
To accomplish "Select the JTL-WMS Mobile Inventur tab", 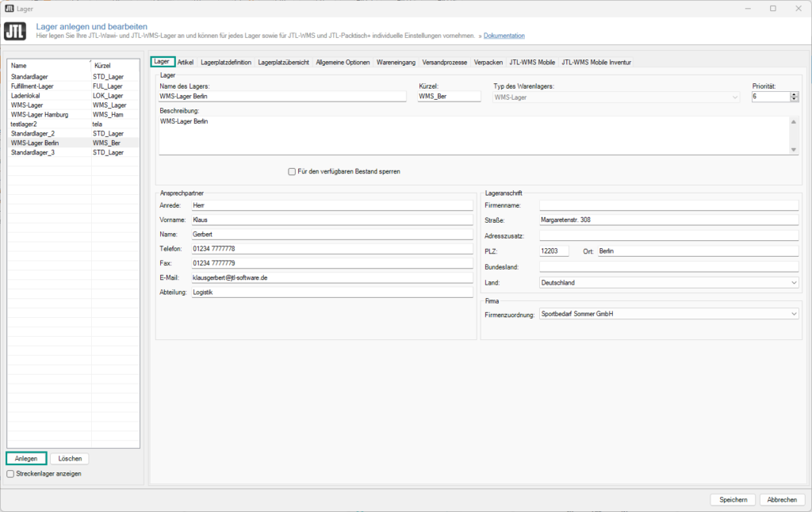I will click(x=596, y=62).
